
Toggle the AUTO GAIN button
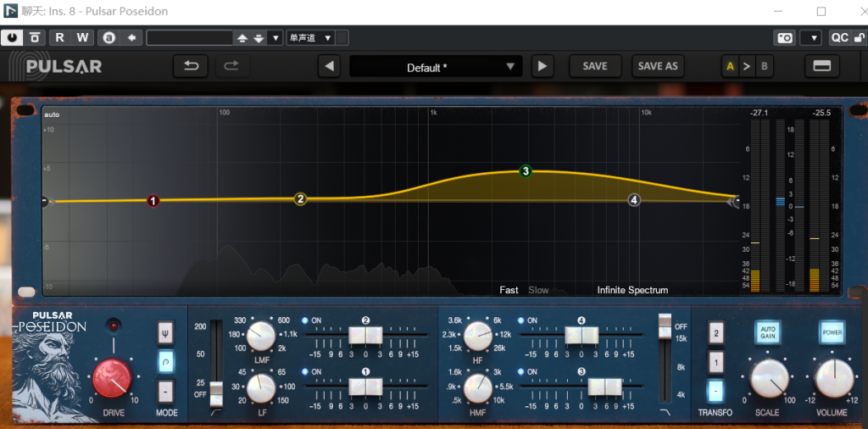click(767, 332)
